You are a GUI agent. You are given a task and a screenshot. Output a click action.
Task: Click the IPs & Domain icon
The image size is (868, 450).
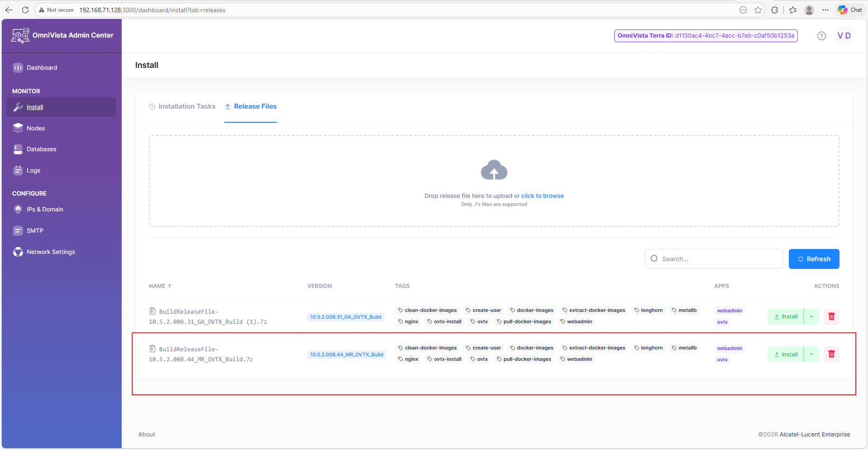coord(18,209)
